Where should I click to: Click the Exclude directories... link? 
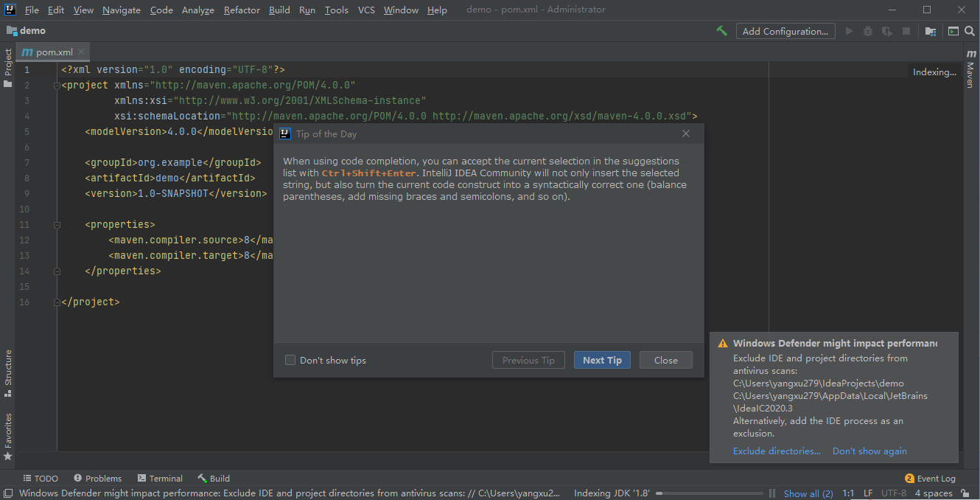coord(777,451)
